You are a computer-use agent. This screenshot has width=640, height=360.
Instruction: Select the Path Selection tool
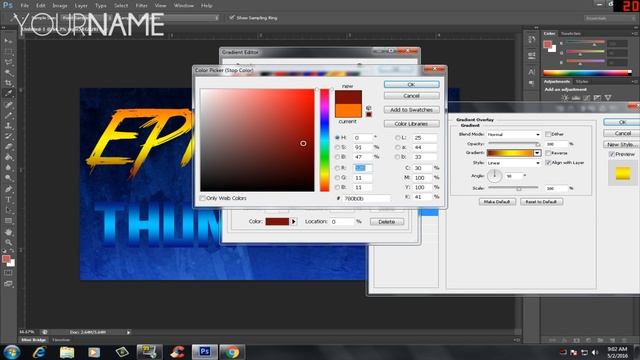9,210
